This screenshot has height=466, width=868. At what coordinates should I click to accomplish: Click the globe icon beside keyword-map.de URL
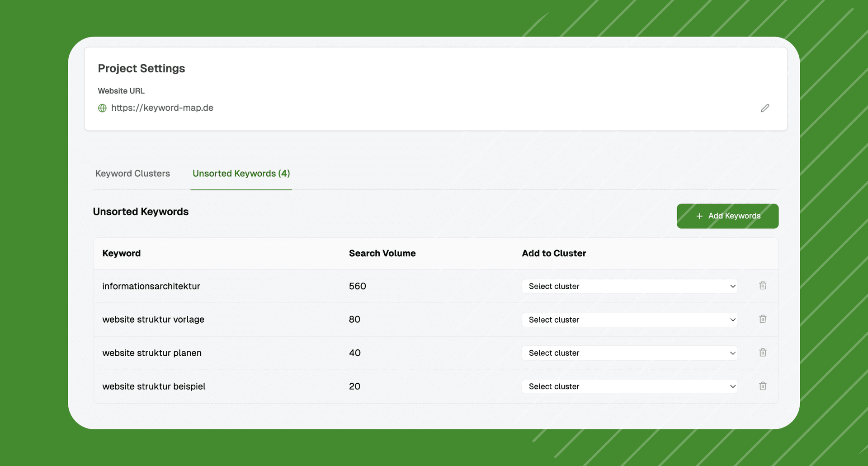[x=103, y=108]
